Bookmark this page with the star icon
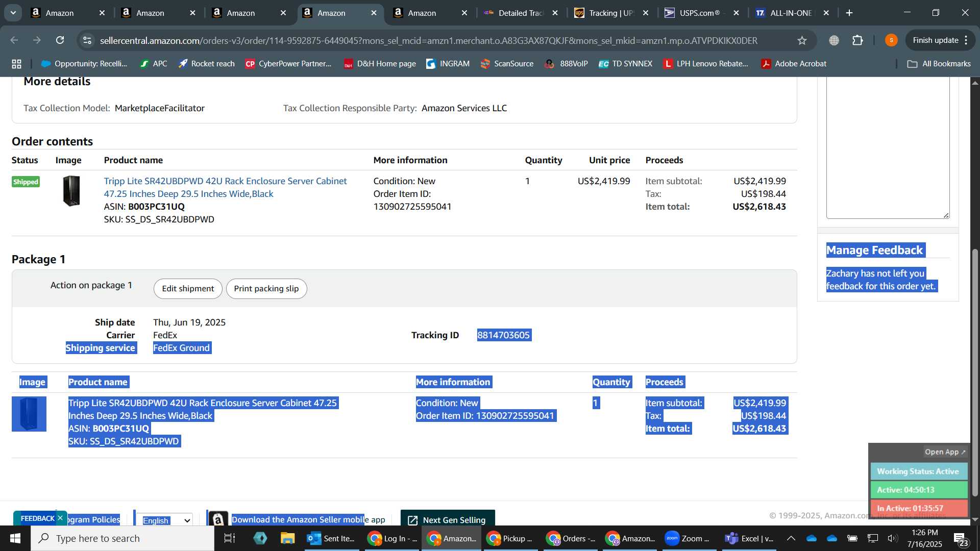The width and height of the screenshot is (980, 551). pos(802,40)
